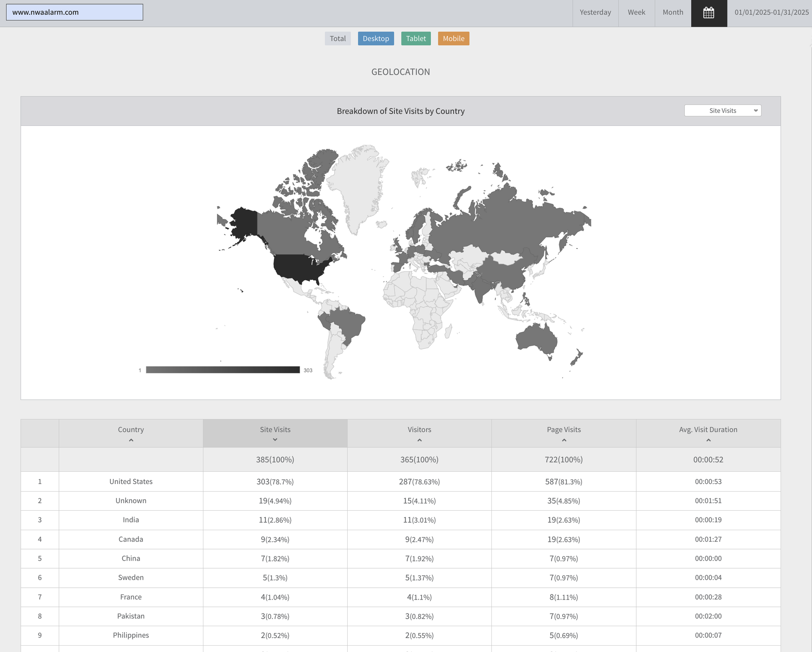The image size is (812, 652).
Task: Switch to the Week time range
Action: pyautogui.click(x=636, y=13)
